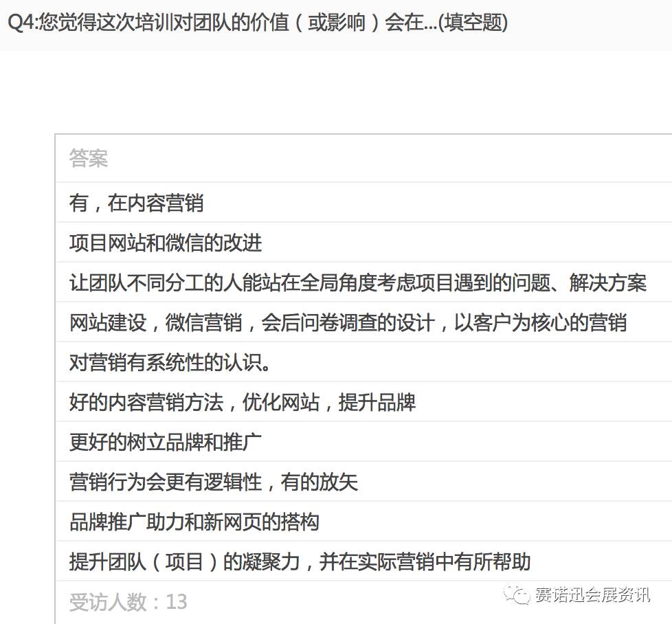The height and width of the screenshot is (624, 672).
Task: Click the 答案 column header
Action: point(89,159)
